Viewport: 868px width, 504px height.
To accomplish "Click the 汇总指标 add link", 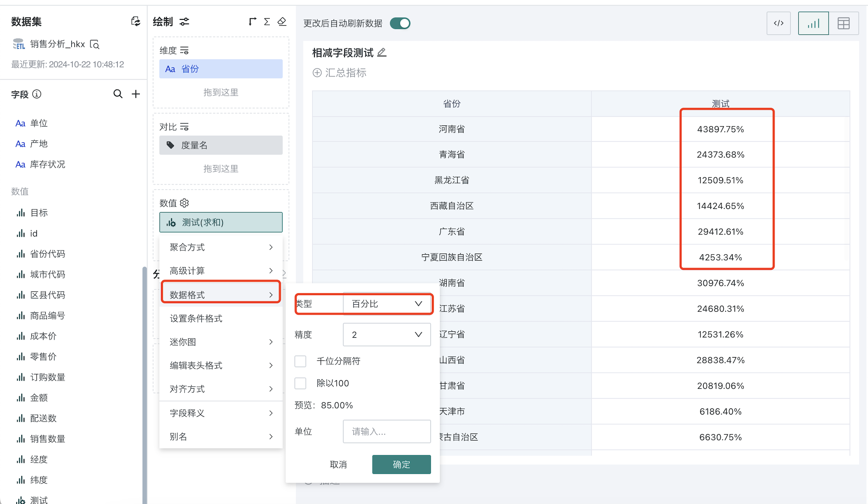I will [x=340, y=73].
